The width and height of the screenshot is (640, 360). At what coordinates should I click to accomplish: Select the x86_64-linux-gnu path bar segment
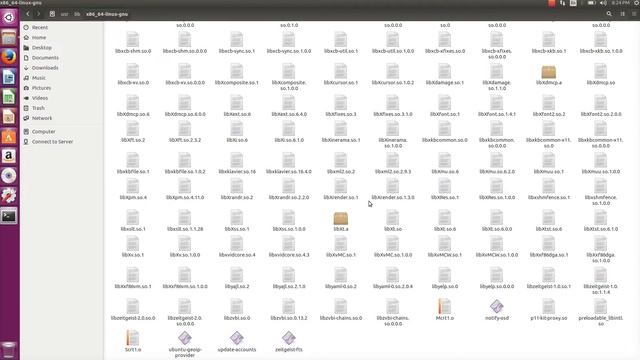click(x=107, y=14)
